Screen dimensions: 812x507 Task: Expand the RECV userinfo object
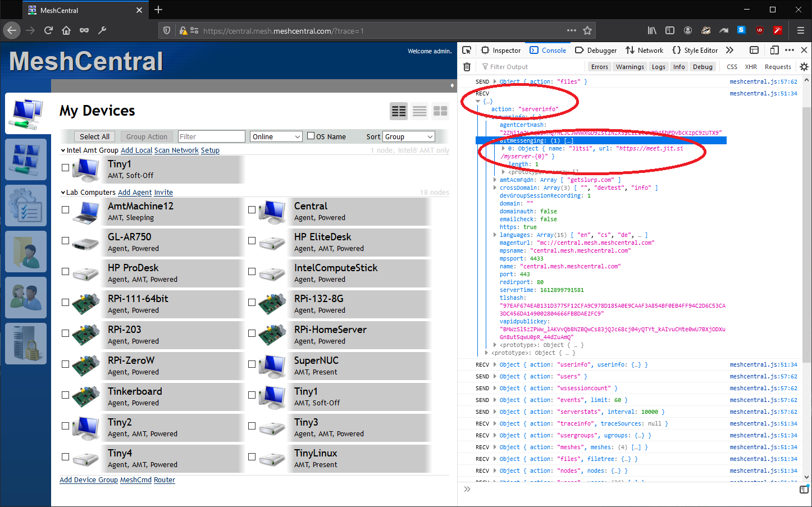495,364
